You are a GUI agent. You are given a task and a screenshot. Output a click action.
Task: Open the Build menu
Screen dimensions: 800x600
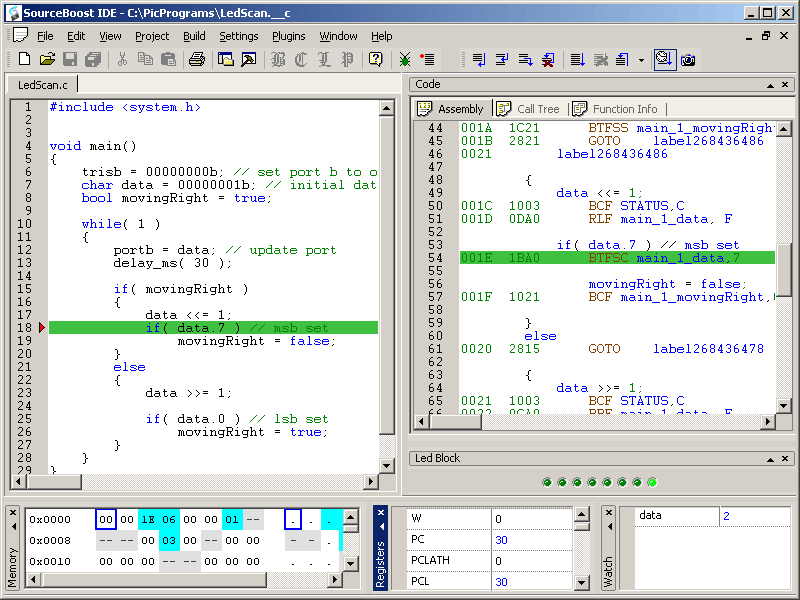click(194, 36)
